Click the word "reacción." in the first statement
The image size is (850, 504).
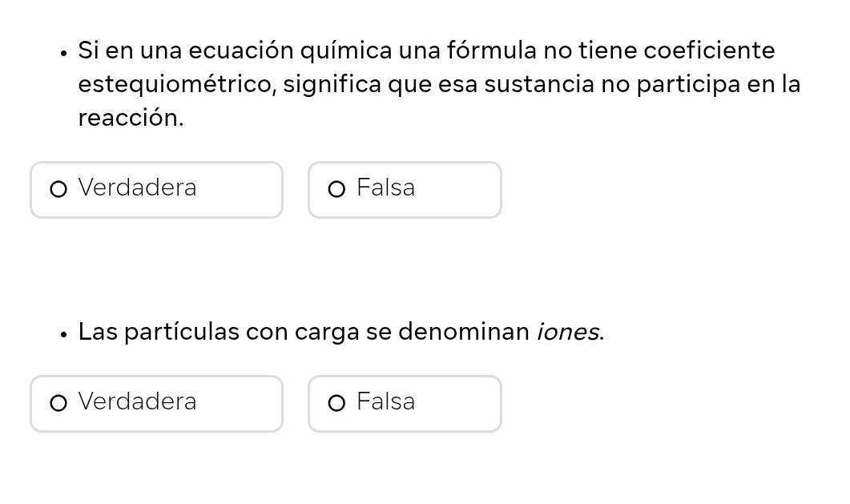pos(131,118)
